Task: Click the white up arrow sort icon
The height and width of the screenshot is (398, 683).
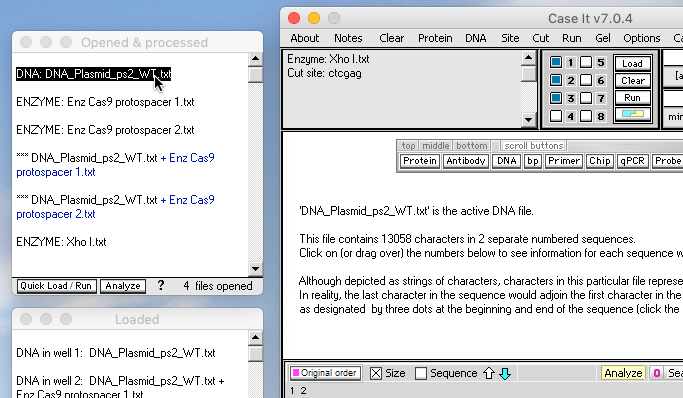Action: 489,373
